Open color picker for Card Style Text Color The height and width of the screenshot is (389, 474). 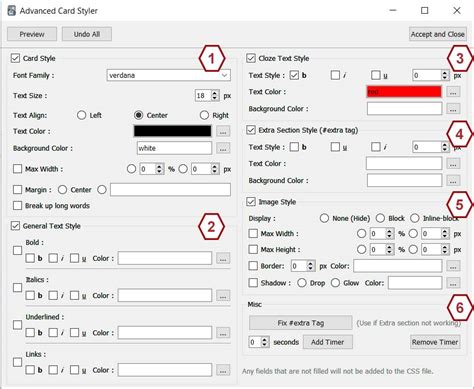(x=223, y=131)
